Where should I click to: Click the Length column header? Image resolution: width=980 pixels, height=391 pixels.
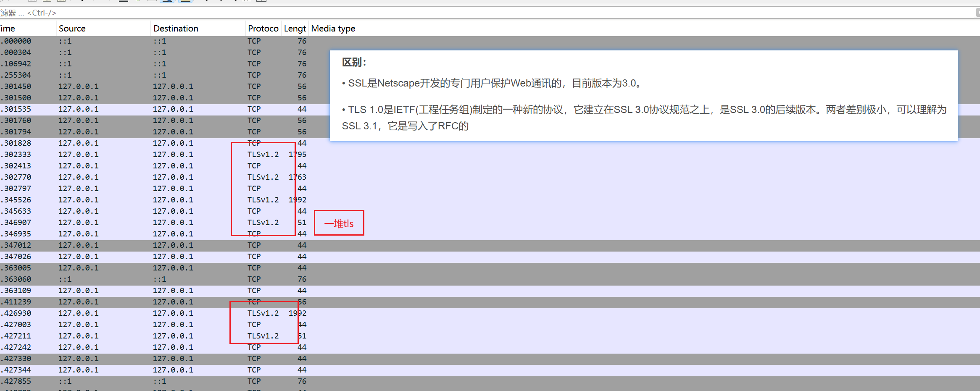tap(295, 29)
